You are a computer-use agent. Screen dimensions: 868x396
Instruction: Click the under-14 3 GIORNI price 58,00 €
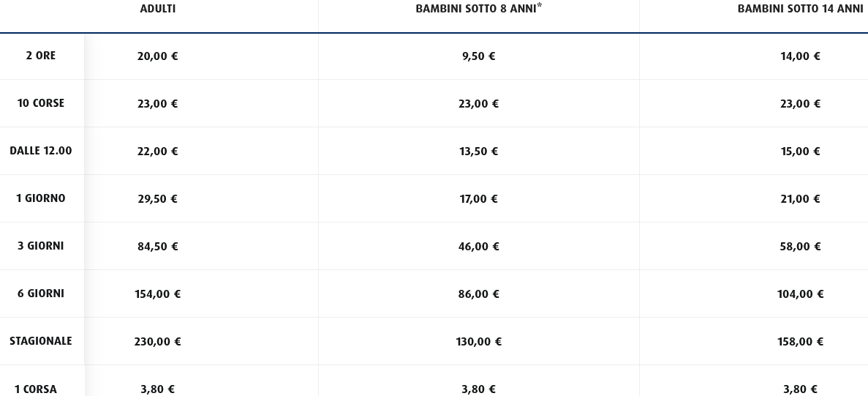(800, 247)
